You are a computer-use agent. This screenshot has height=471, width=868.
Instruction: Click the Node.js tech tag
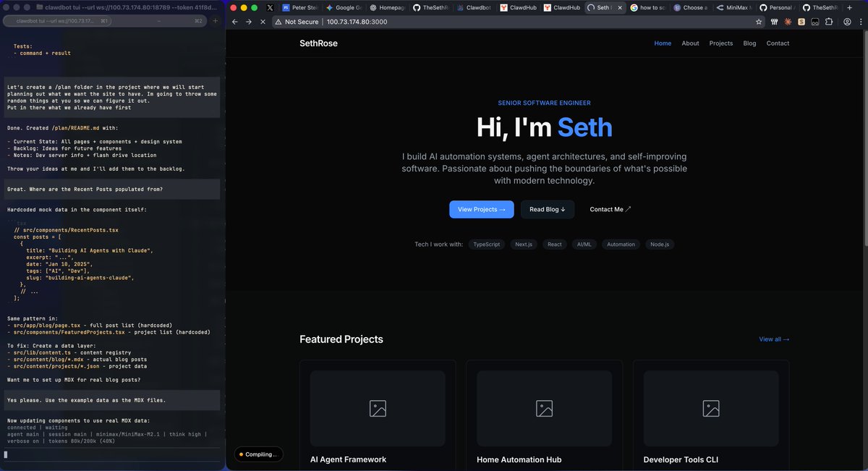coord(660,245)
